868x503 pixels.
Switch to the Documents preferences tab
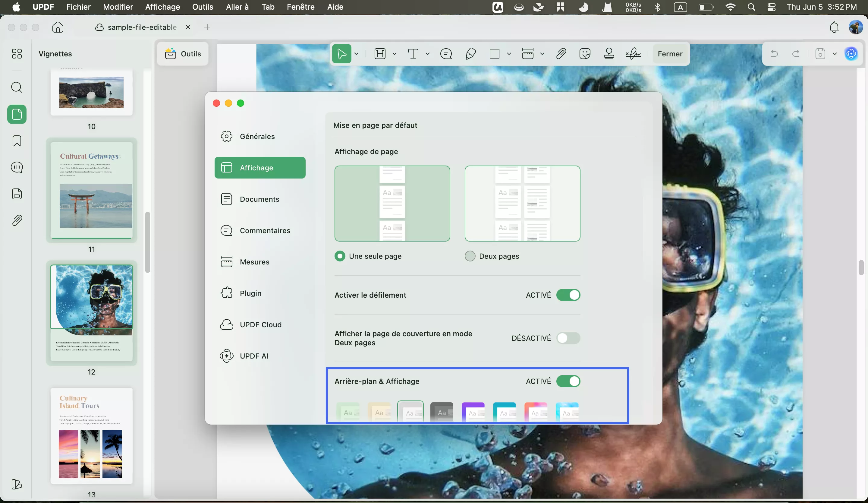(260, 199)
